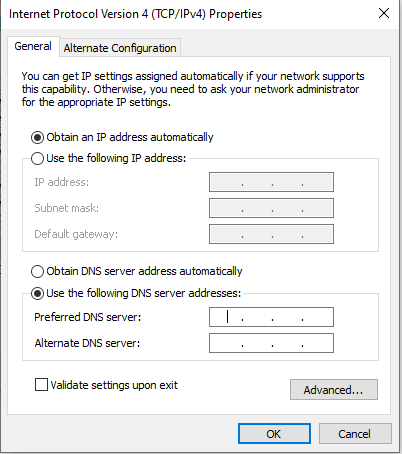The height and width of the screenshot is (454, 402).
Task: Confirm the dialog with OK
Action: coord(274,434)
